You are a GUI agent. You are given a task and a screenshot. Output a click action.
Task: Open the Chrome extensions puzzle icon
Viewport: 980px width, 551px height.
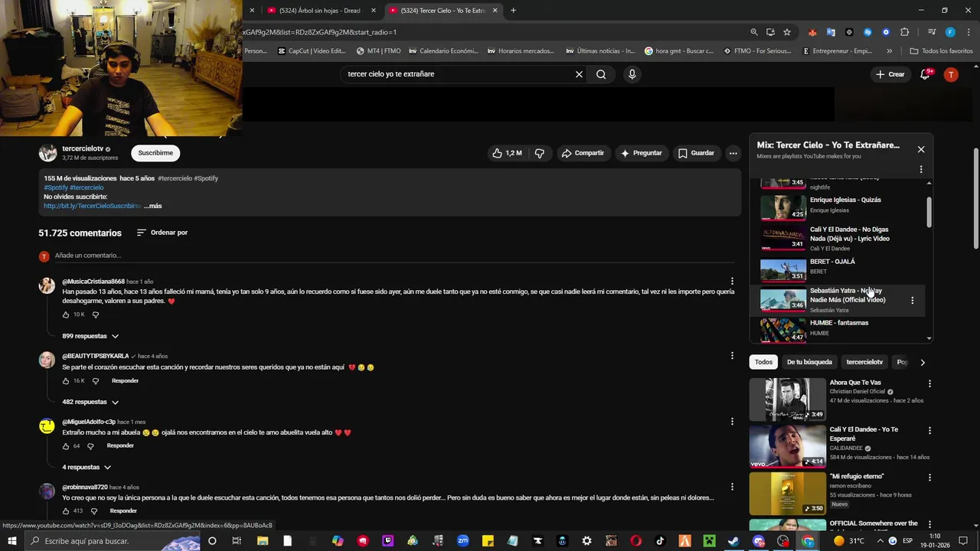905,32
